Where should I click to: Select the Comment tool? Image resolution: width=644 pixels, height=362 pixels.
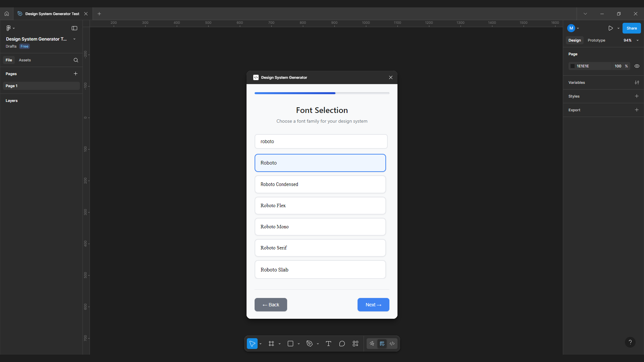[342, 344]
